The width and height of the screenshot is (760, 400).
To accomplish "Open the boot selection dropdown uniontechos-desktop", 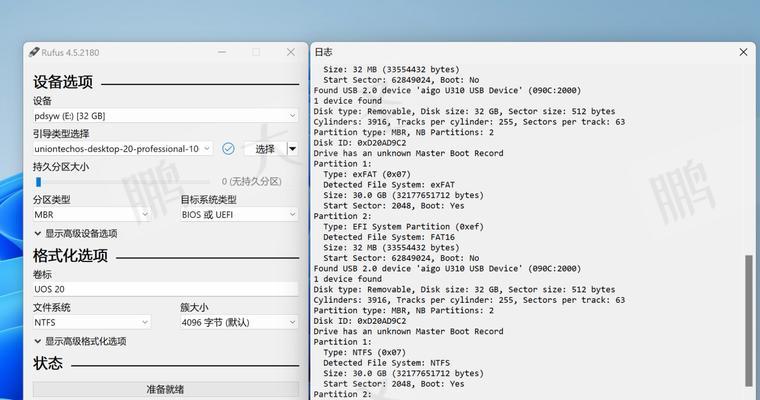I will coord(123,149).
